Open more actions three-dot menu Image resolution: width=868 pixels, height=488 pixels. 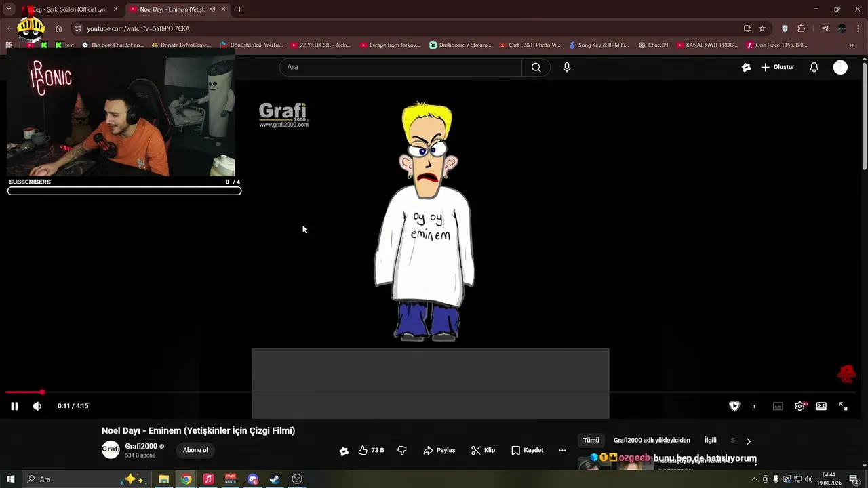[562, 450]
